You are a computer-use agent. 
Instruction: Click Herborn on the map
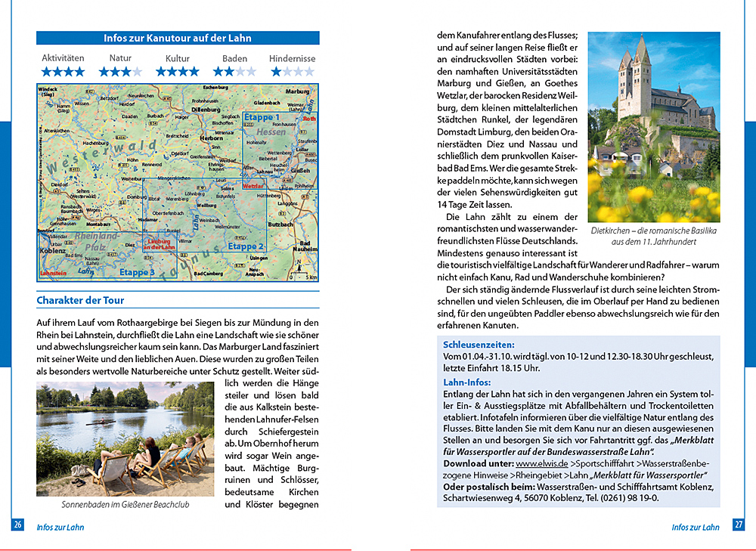click(212, 138)
